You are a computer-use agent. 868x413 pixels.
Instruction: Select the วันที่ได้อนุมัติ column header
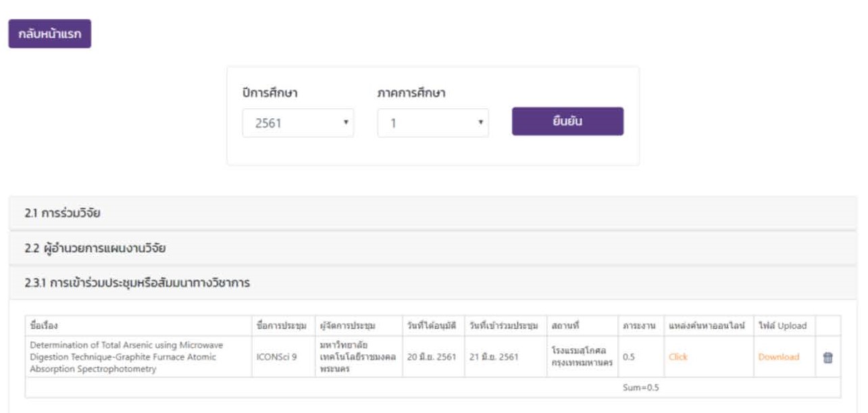tap(432, 326)
